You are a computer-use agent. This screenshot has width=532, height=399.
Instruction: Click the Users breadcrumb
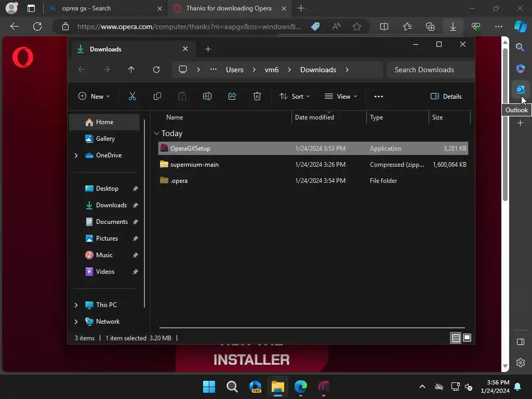click(x=234, y=70)
